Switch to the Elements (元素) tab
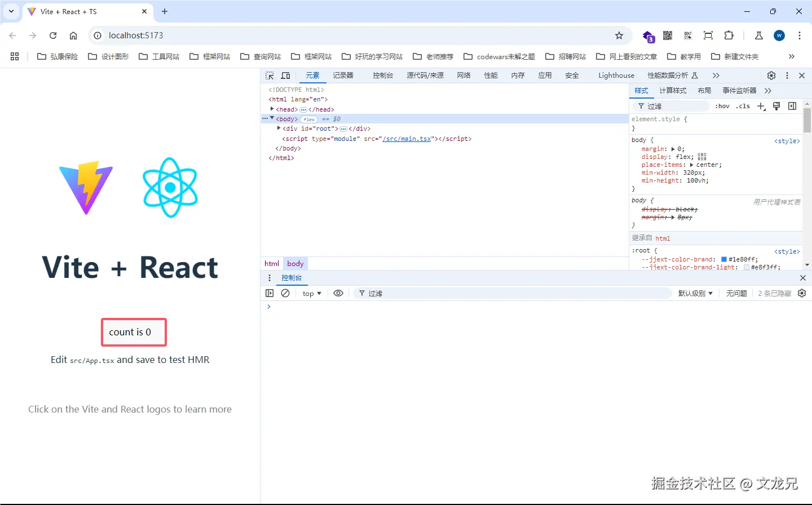812x505 pixels. coord(312,76)
